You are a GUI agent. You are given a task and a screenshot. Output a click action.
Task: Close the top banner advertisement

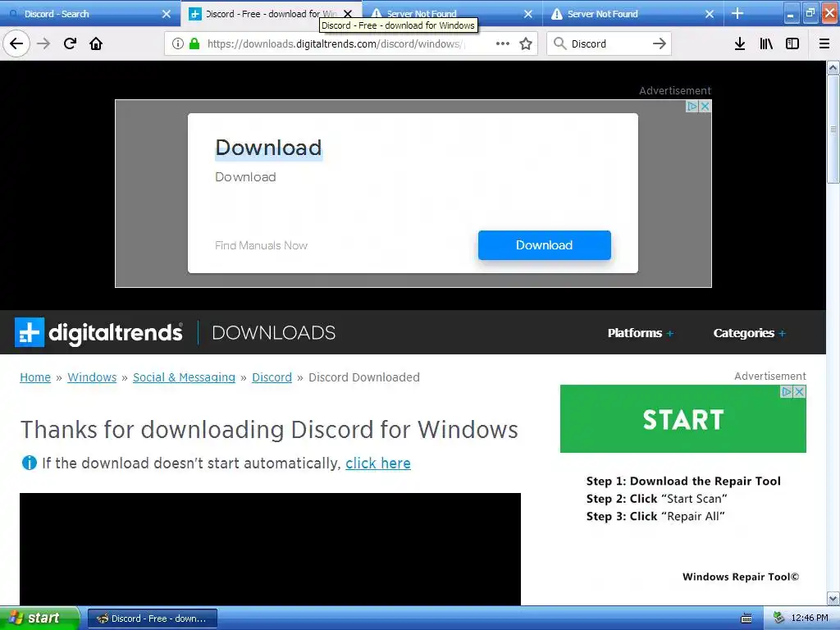705,106
